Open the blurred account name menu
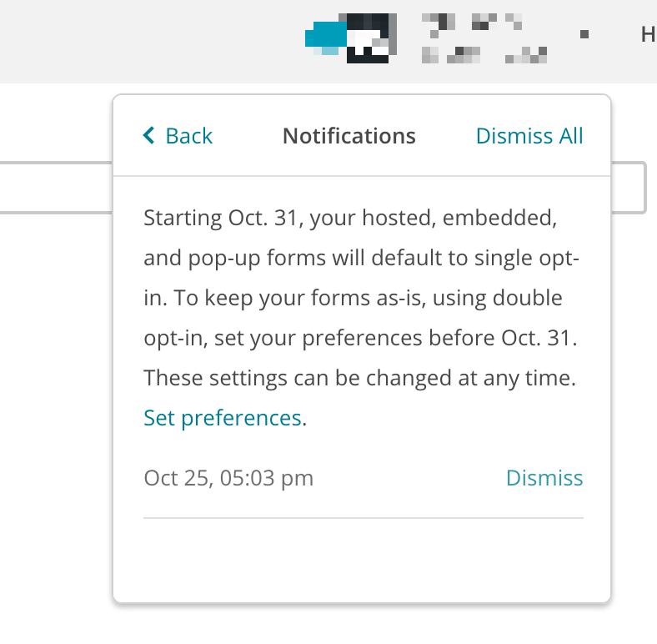The image size is (657, 644). 484,38
